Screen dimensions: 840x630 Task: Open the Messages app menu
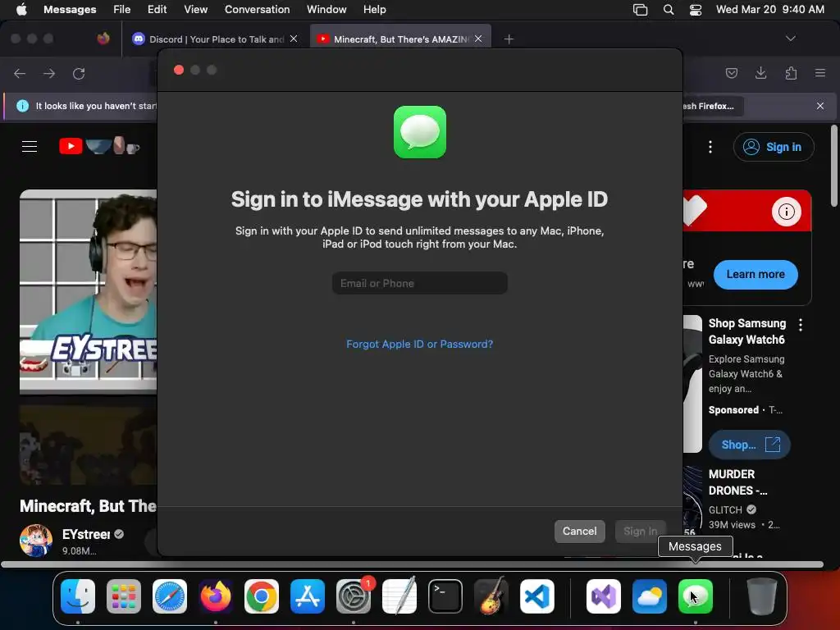pyautogui.click(x=70, y=10)
